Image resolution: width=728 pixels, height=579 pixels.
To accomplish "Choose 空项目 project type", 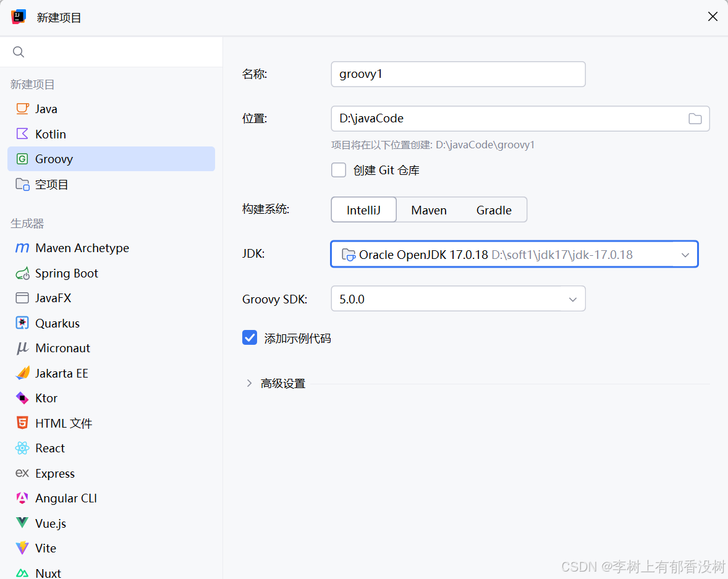I will [111, 184].
